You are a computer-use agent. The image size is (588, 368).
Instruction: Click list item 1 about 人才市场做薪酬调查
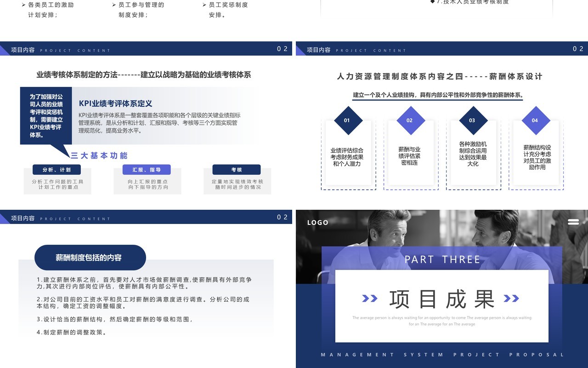tap(144, 283)
